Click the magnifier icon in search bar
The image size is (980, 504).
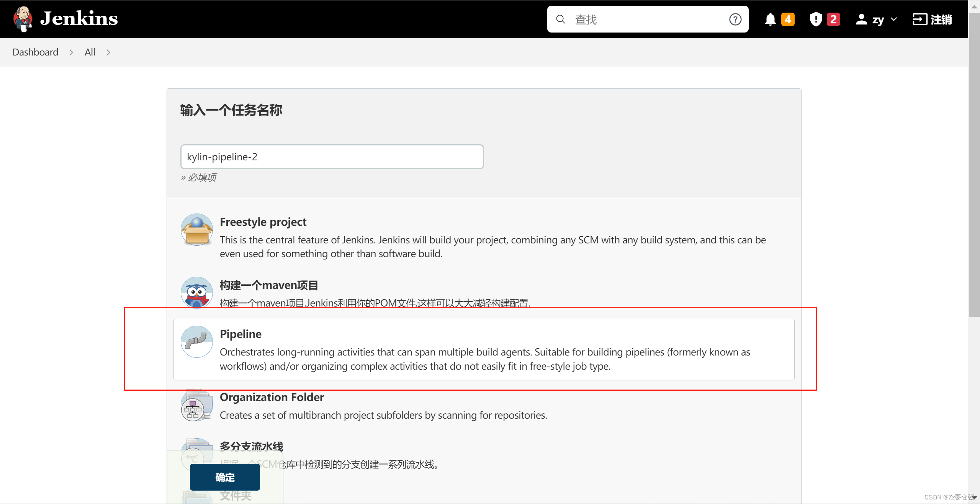(560, 19)
